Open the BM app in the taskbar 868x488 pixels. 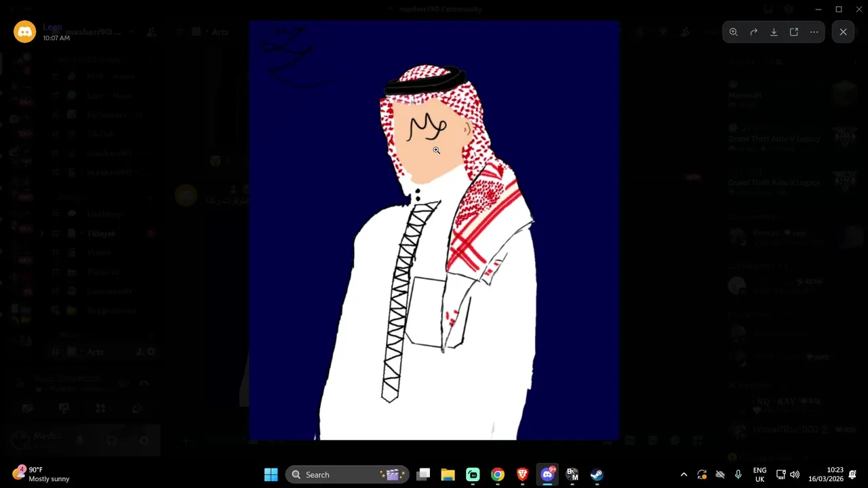pyautogui.click(x=572, y=474)
